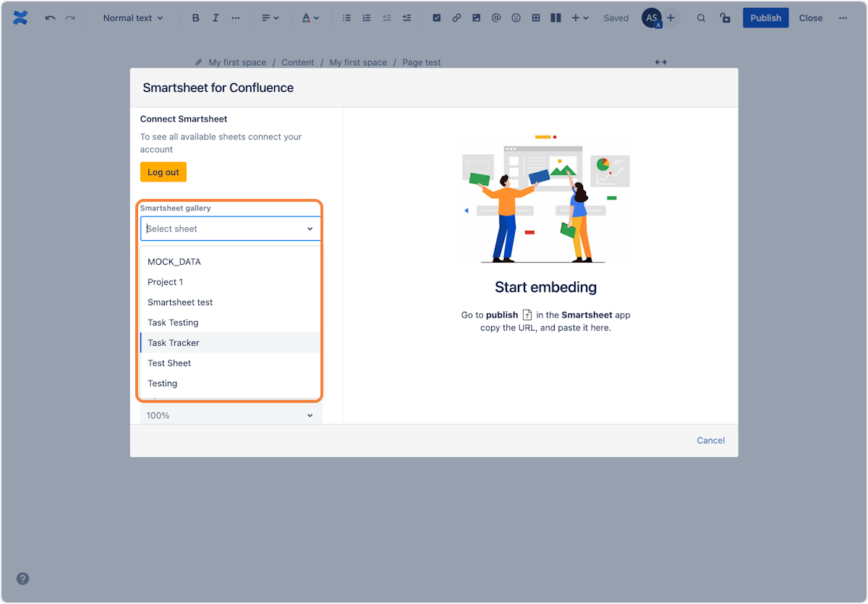The image size is (868, 604).
Task: Open find and replace search
Action: tap(701, 18)
